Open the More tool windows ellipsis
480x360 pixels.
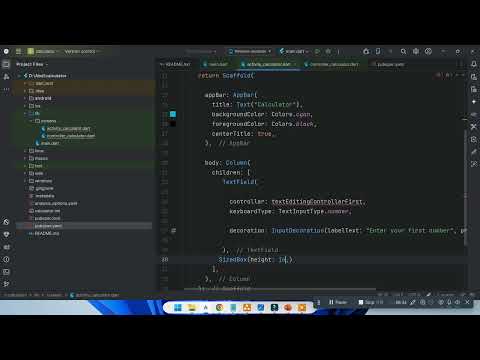pyautogui.click(x=6, y=89)
